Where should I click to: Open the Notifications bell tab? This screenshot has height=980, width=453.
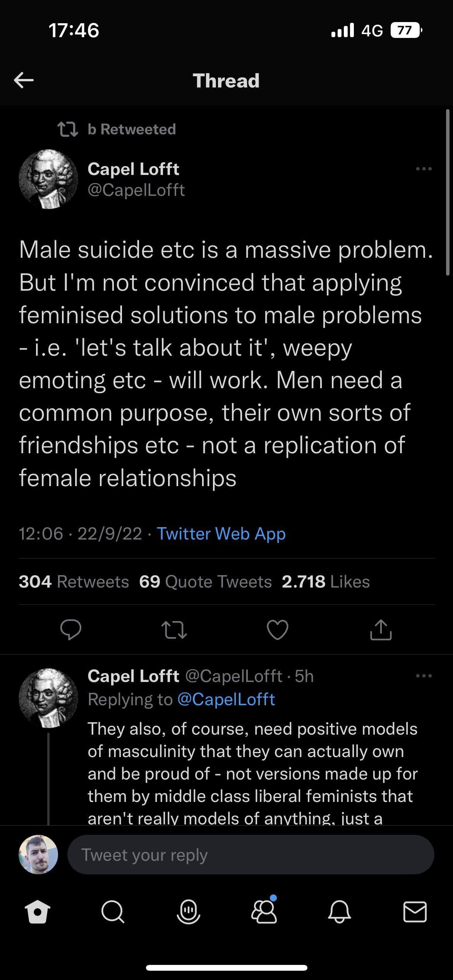click(x=340, y=912)
